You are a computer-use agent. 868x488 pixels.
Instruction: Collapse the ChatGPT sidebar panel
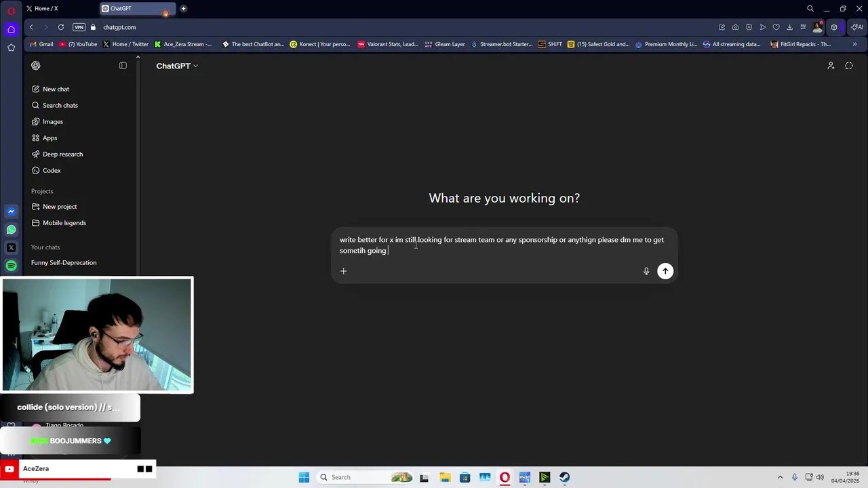123,66
